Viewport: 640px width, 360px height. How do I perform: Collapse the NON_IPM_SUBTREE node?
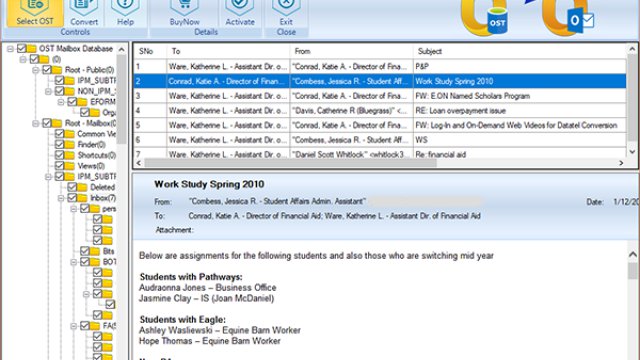48,91
